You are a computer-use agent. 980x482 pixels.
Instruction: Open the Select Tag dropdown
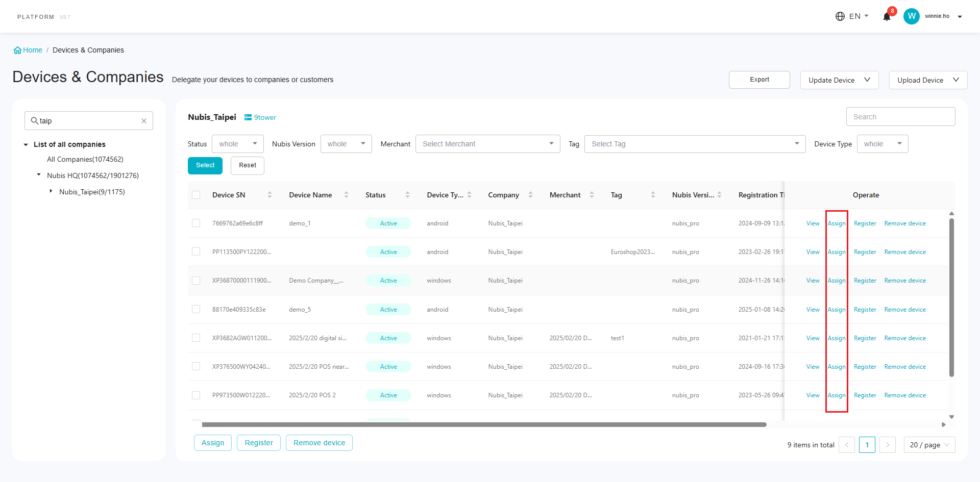(x=695, y=144)
